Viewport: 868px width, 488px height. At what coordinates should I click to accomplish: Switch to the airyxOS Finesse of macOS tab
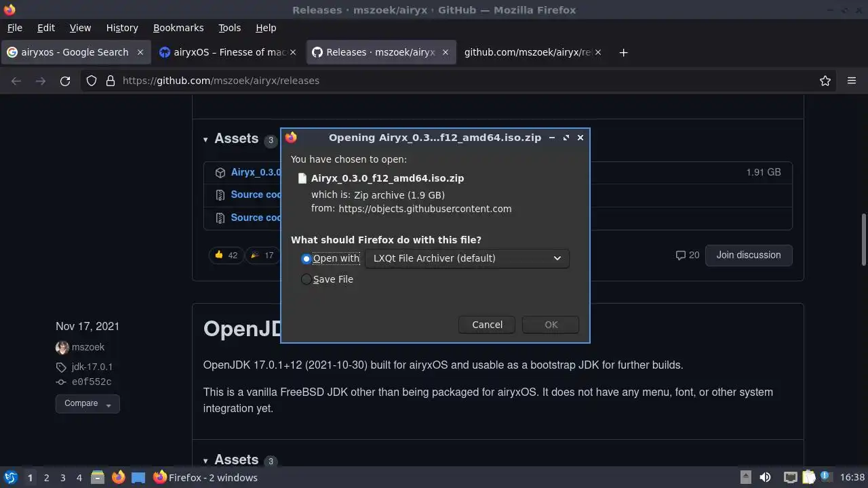pyautogui.click(x=228, y=52)
